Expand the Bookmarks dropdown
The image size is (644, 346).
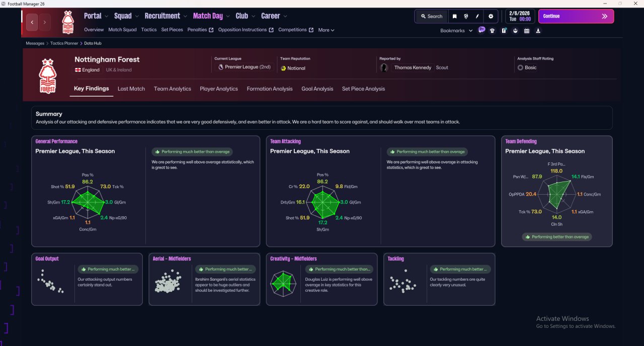(456, 31)
